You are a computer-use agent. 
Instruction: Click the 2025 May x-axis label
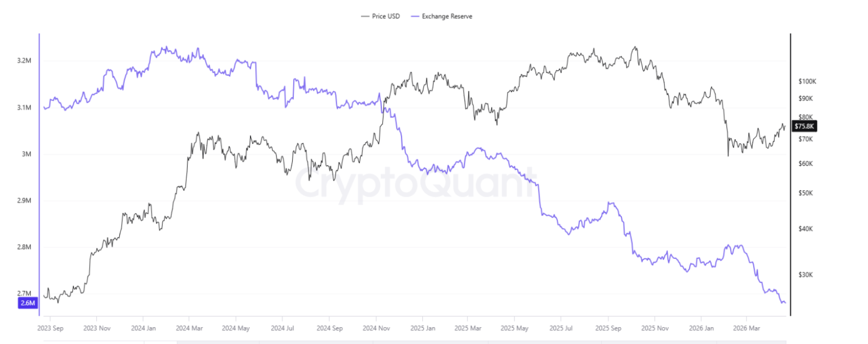[x=514, y=328]
